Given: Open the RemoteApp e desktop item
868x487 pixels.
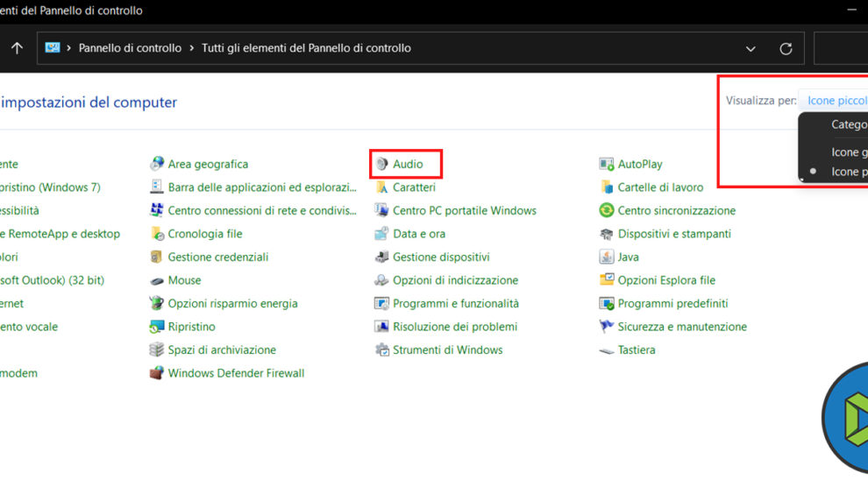Looking at the screenshot, I should tap(60, 234).
